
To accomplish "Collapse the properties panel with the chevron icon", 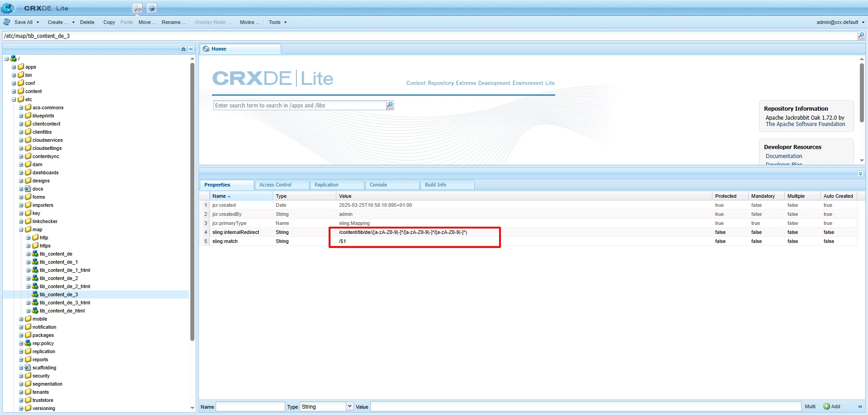I will pos(860,173).
